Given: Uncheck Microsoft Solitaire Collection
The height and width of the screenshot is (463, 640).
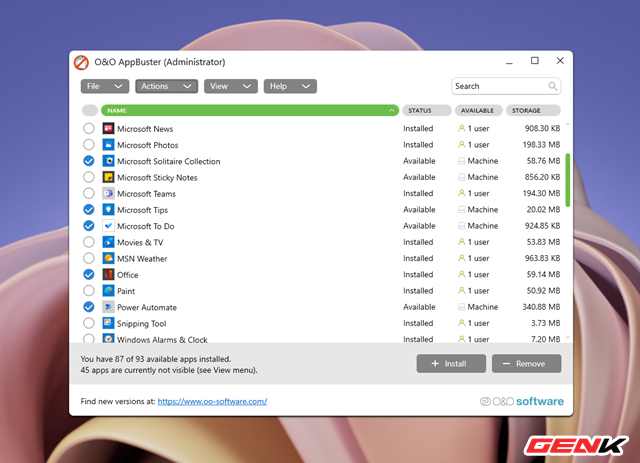Looking at the screenshot, I should click(89, 161).
